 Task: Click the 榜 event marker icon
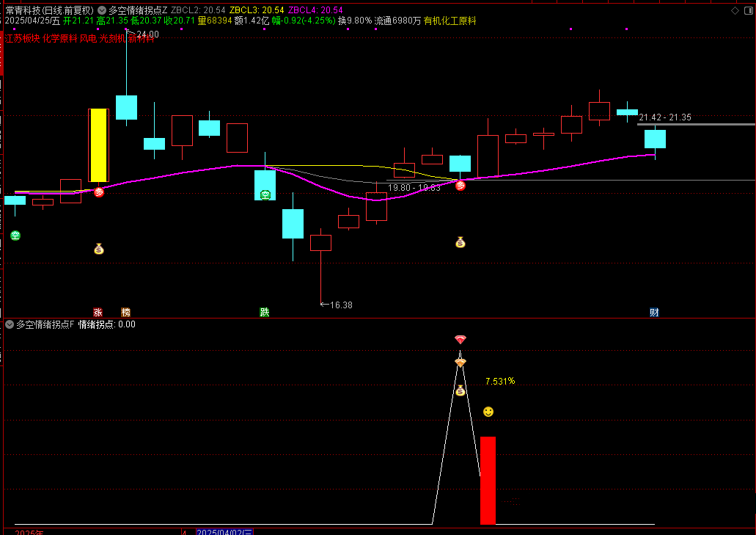(x=125, y=312)
